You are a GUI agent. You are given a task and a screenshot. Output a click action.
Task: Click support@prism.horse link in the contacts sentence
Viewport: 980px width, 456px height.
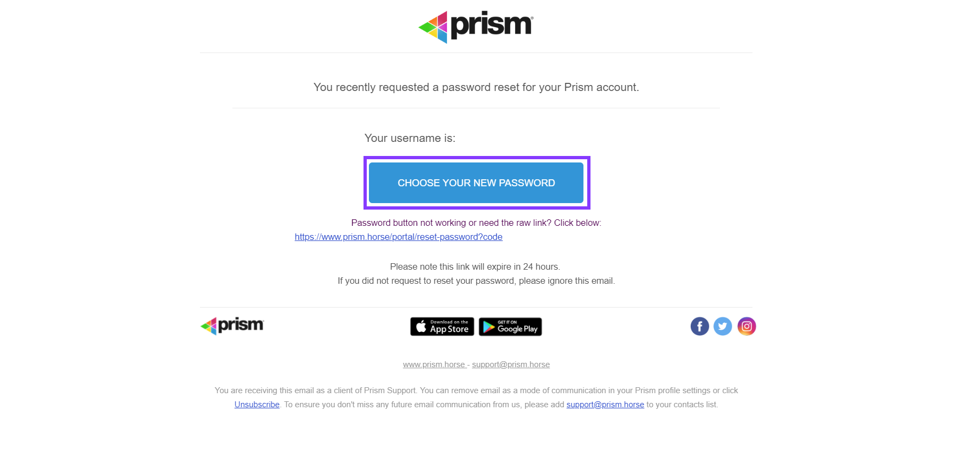click(605, 405)
